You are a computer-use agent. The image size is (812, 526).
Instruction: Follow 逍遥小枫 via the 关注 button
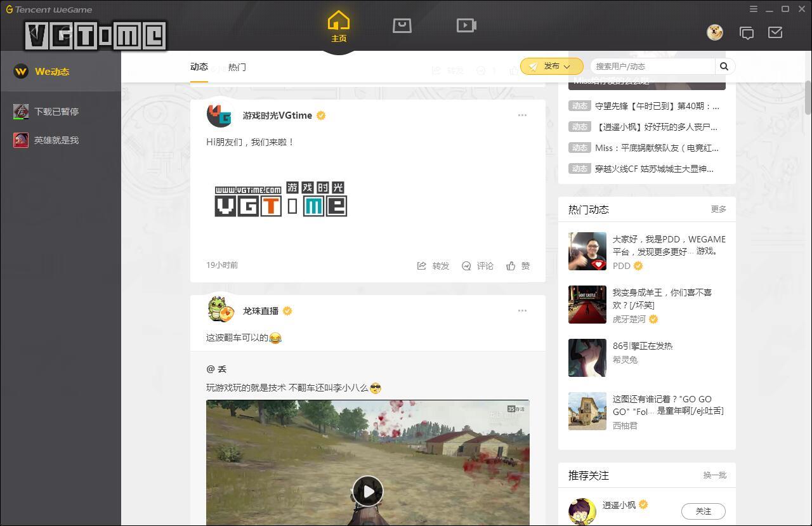(702, 511)
